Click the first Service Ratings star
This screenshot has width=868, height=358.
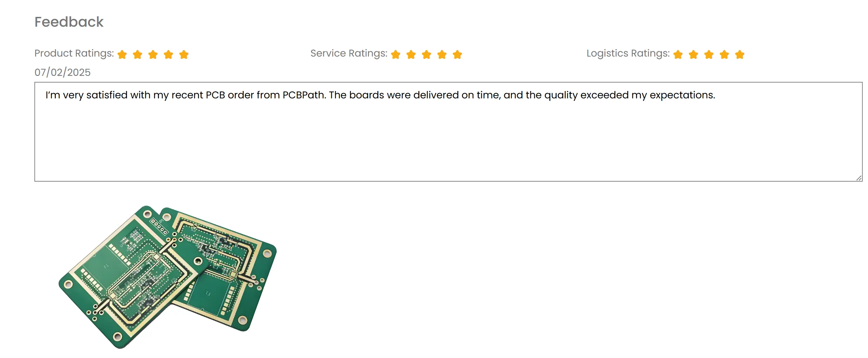396,54
